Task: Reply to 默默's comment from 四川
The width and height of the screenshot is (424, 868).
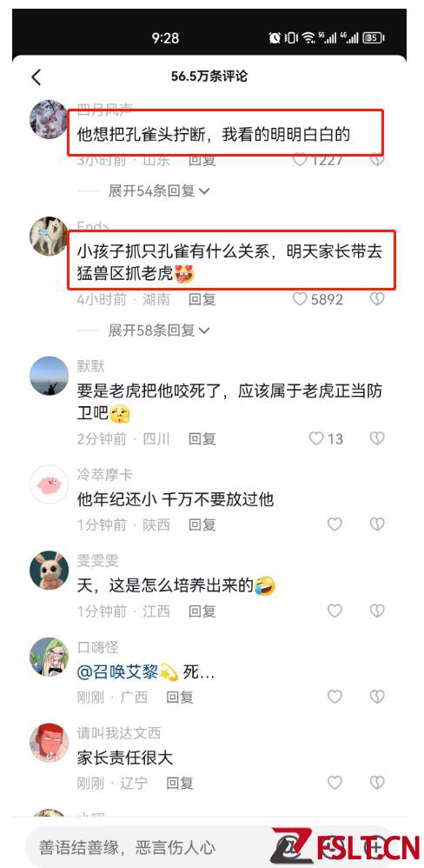Action: pos(202,439)
